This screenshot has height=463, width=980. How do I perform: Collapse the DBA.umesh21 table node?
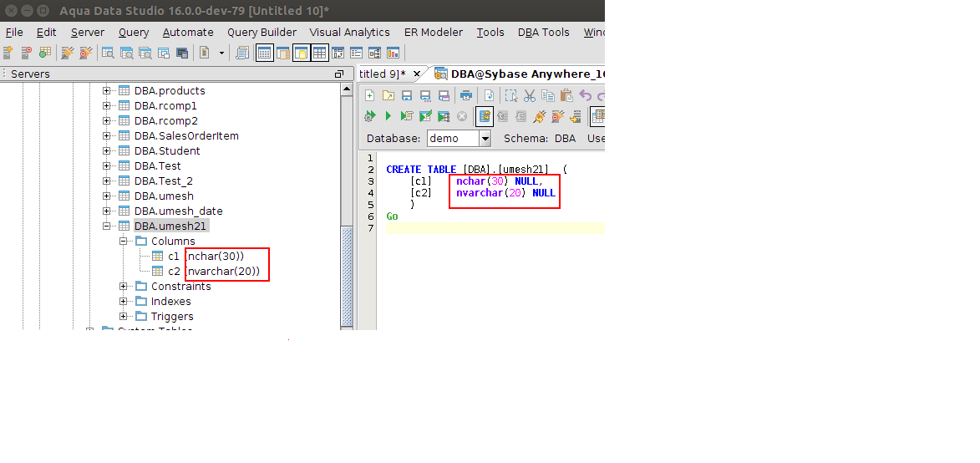pos(106,226)
